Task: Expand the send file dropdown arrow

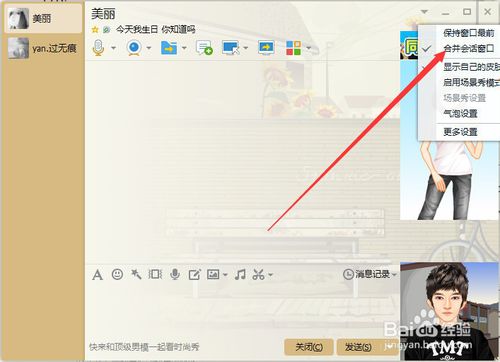Action: point(184,48)
